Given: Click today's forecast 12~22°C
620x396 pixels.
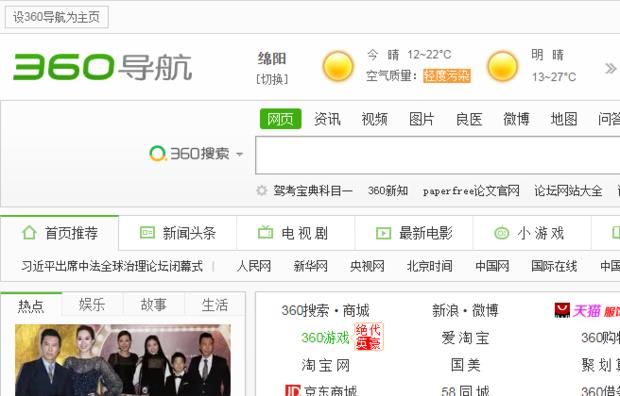Looking at the screenshot, I should (x=429, y=55).
